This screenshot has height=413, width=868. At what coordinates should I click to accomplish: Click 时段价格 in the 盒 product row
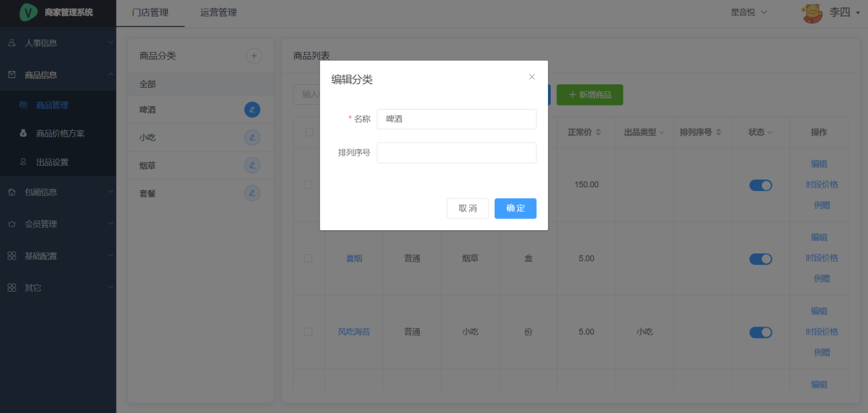[x=822, y=258]
